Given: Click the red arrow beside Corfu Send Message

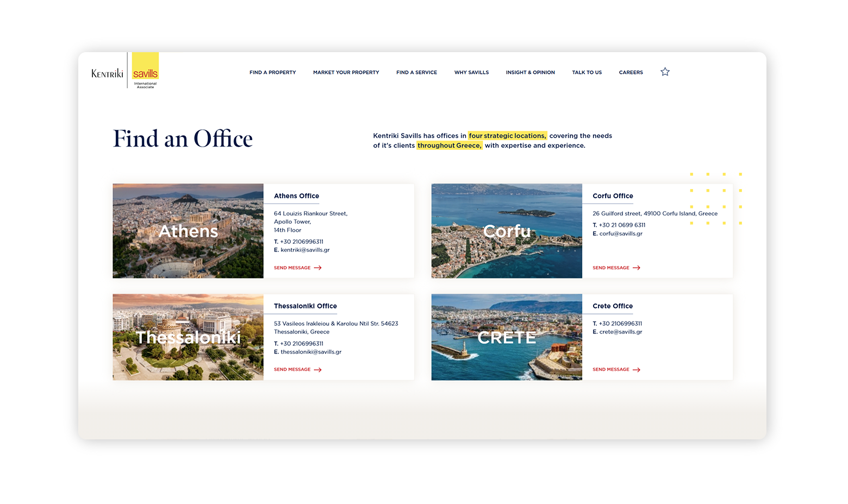Looking at the screenshot, I should pyautogui.click(x=637, y=267).
